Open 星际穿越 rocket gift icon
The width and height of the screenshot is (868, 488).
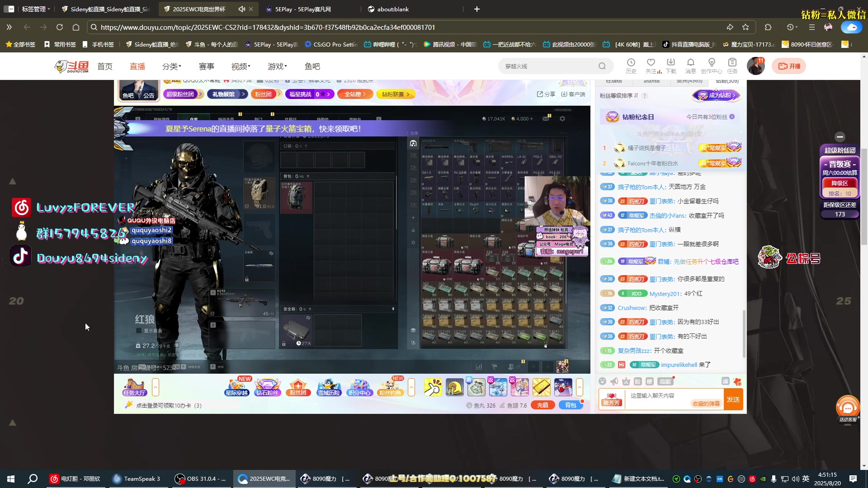[x=236, y=387]
